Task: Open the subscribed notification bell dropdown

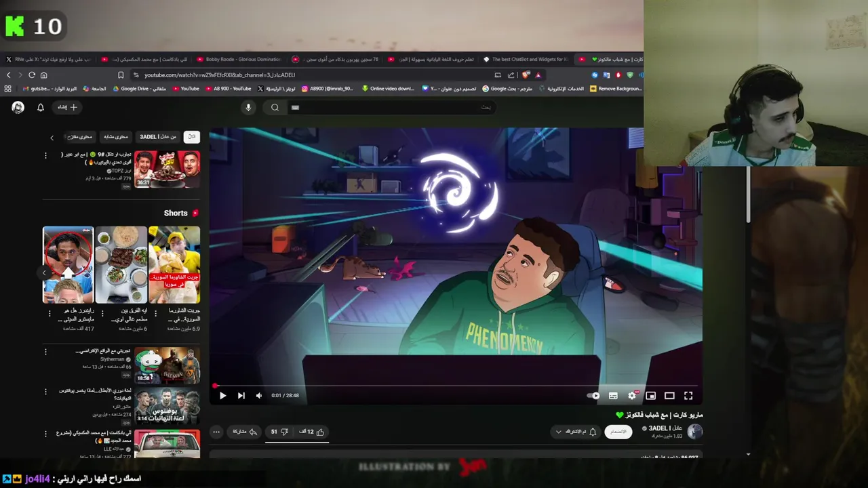Action: 575,432
